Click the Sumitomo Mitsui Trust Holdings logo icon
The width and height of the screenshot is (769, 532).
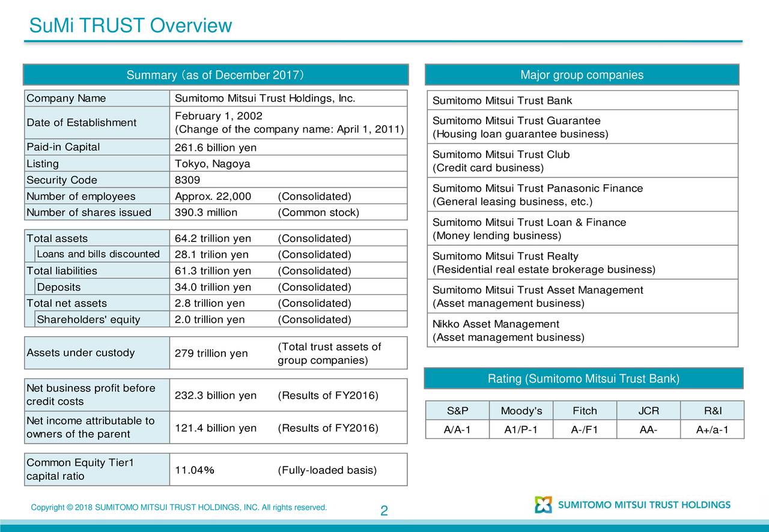(543, 505)
